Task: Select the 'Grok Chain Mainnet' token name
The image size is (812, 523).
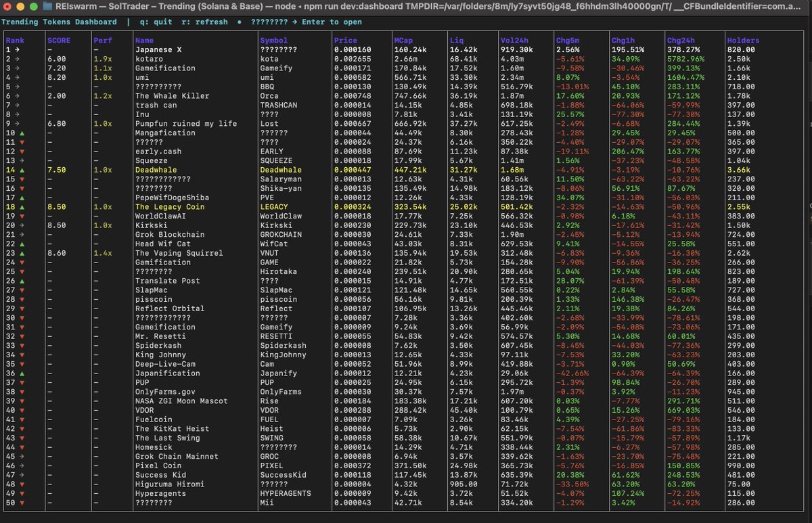Action: pyautogui.click(x=177, y=457)
